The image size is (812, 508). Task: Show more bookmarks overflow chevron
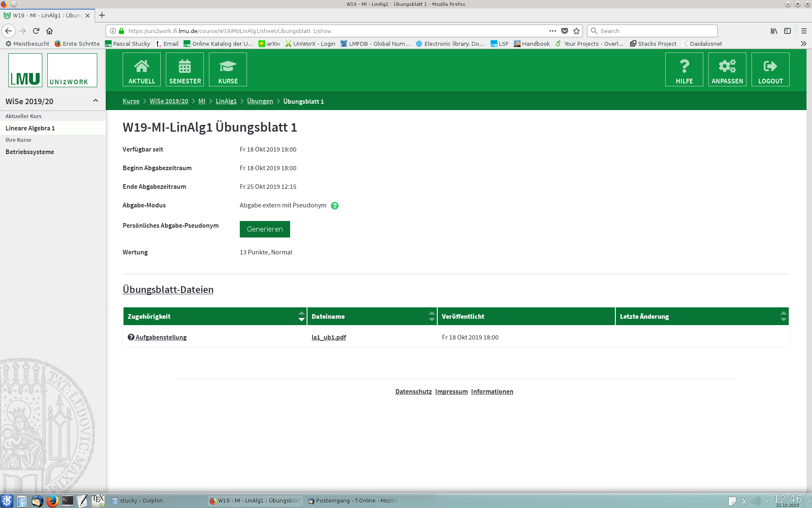(x=804, y=44)
